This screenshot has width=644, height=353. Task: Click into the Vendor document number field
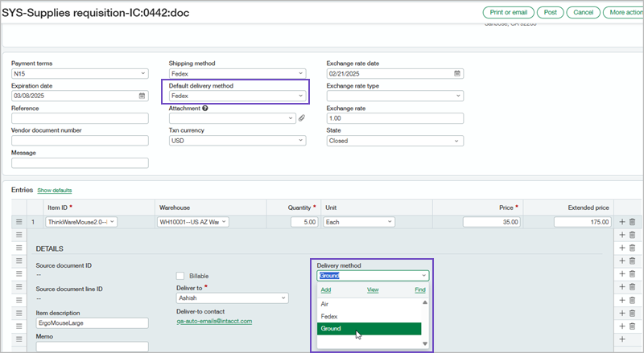(x=80, y=141)
